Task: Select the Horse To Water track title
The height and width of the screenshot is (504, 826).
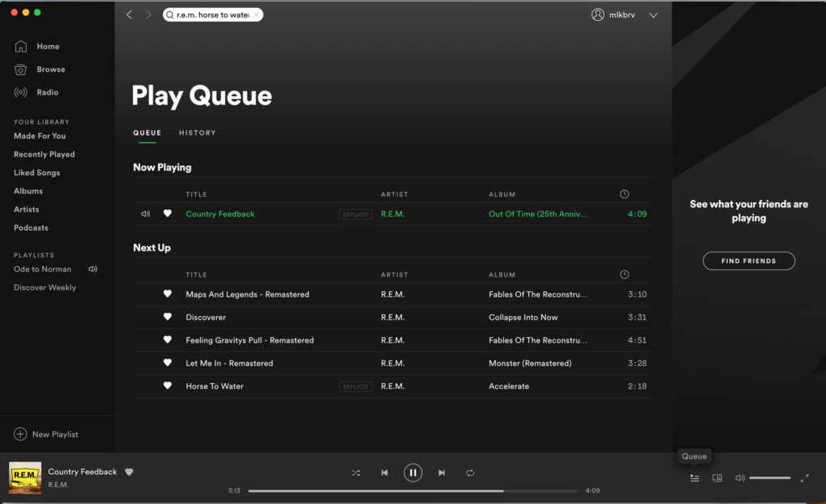Action: (215, 386)
